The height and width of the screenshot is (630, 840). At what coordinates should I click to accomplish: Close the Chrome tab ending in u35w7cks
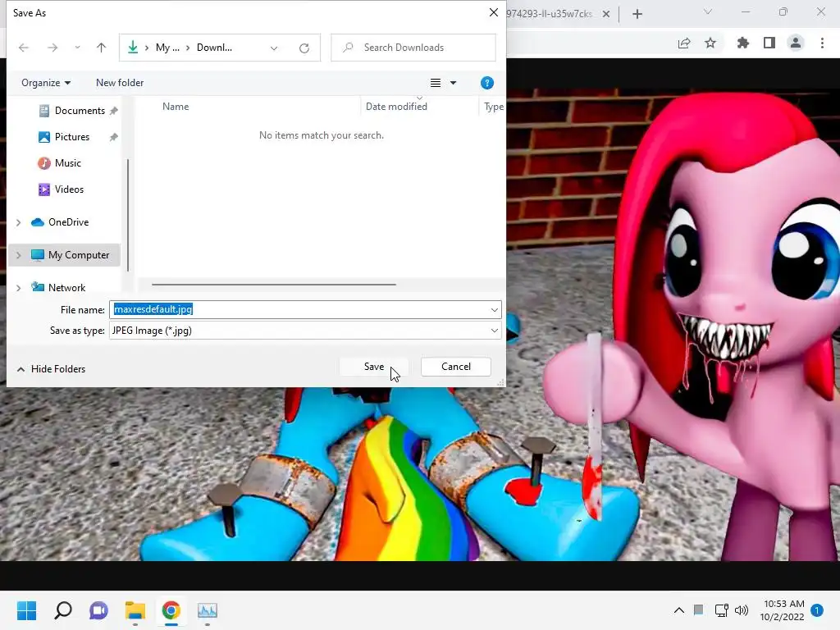(x=606, y=14)
